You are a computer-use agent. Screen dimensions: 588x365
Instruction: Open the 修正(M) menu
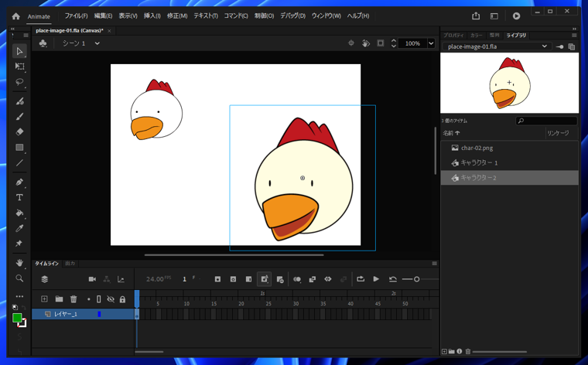(177, 15)
